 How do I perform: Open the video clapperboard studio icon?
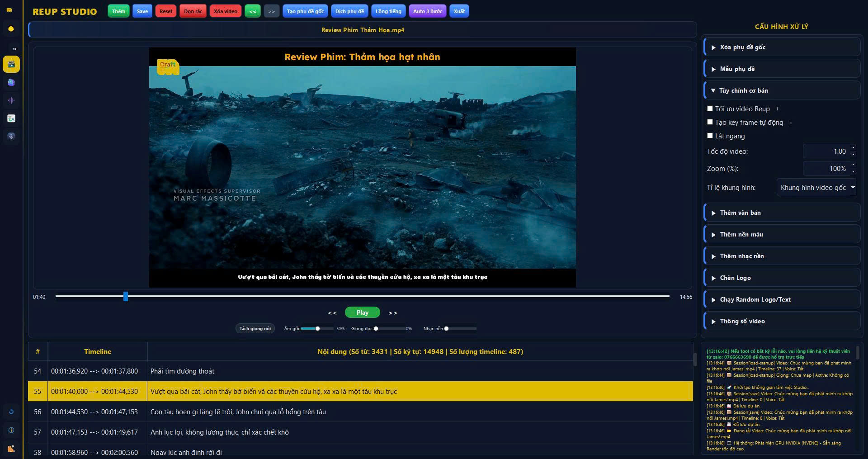coord(11,64)
